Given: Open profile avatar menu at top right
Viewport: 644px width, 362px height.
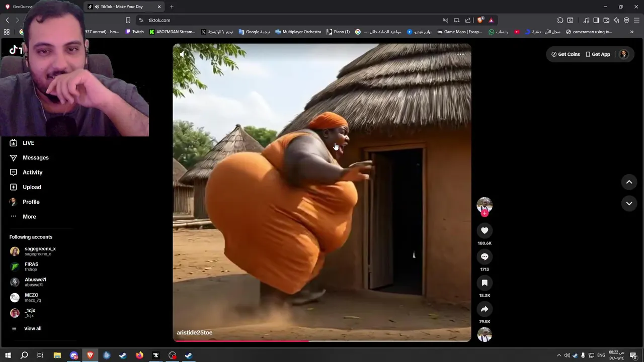Looking at the screenshot, I should (624, 54).
